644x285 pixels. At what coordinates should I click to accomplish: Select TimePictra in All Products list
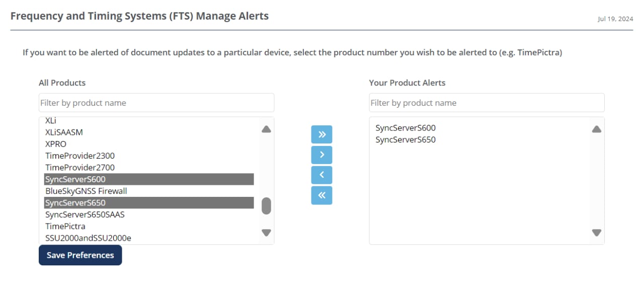tap(65, 226)
